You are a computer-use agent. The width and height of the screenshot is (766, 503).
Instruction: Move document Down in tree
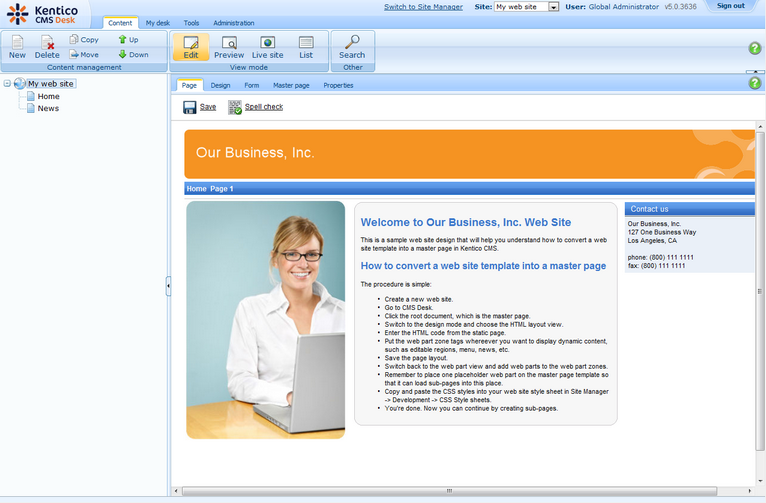pos(122,55)
